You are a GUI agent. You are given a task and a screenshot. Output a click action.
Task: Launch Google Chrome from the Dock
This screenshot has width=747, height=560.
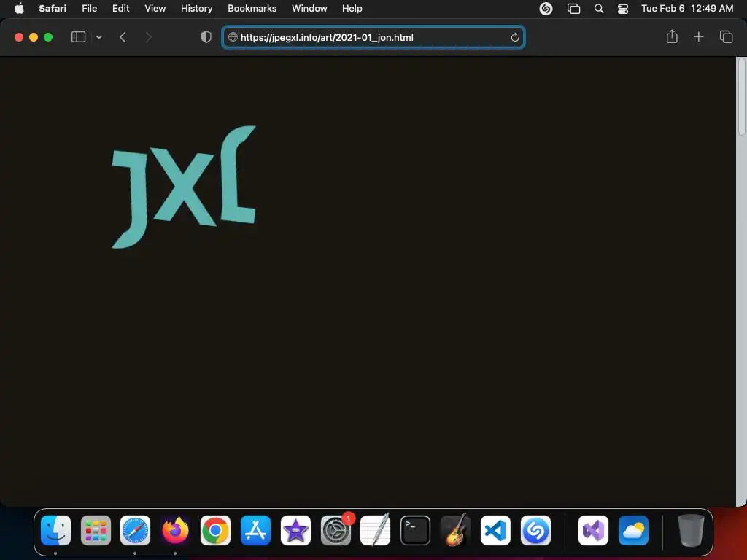[x=215, y=530]
